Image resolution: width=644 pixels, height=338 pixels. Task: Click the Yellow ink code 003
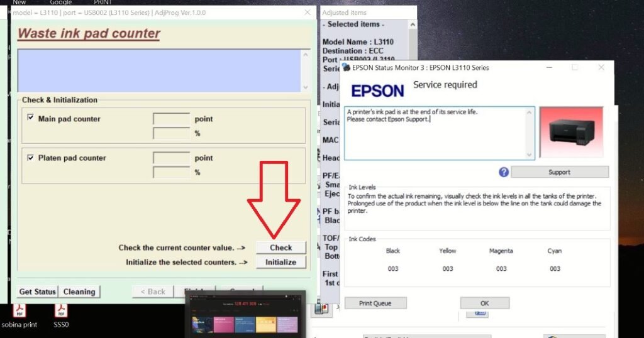tap(448, 269)
